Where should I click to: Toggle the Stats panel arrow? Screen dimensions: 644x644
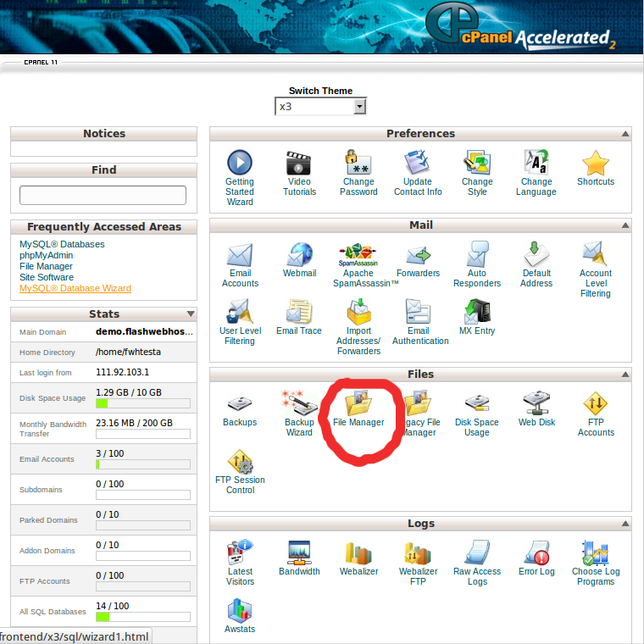coord(191,314)
